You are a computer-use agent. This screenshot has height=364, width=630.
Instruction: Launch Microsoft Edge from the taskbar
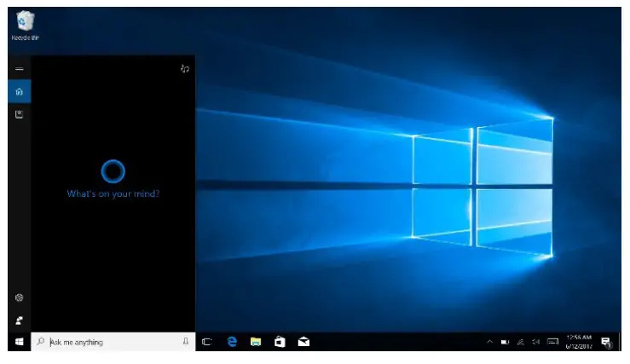232,342
